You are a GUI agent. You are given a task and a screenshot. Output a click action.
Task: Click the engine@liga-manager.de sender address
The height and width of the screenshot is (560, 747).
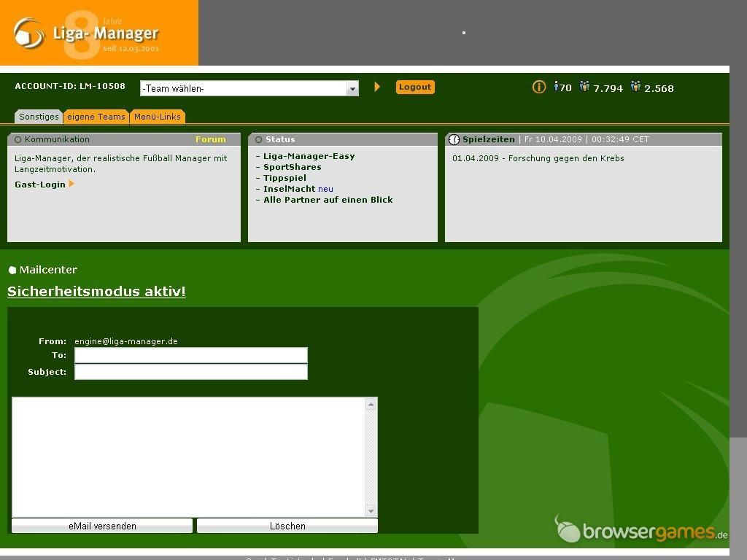(x=126, y=341)
